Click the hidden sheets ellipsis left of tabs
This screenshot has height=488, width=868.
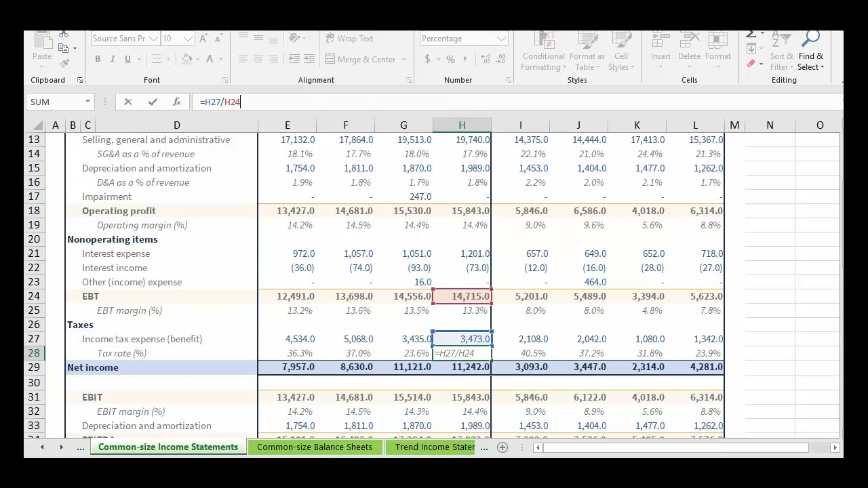(80, 447)
